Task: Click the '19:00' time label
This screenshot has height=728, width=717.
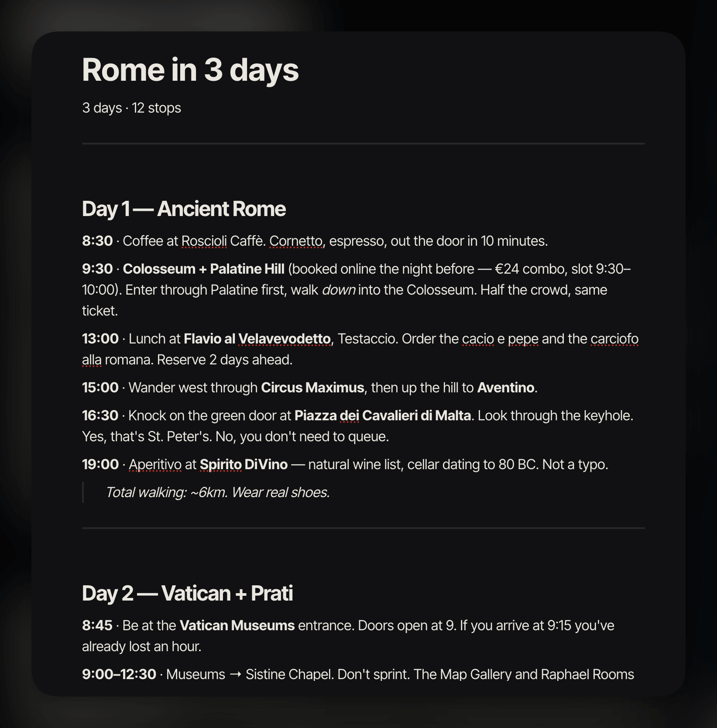Action: pos(100,464)
